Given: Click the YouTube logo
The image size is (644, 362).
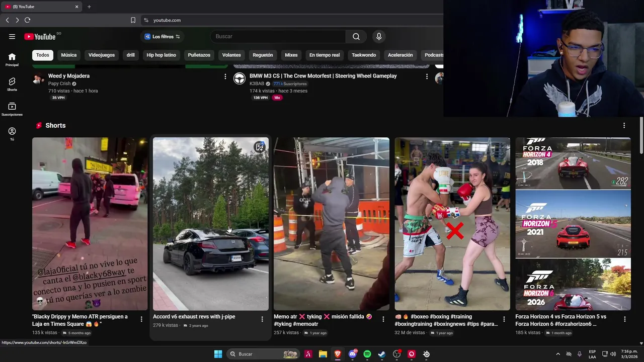Looking at the screenshot, I should click(40, 36).
